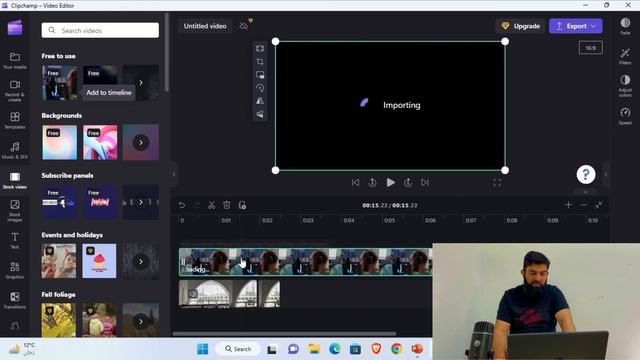Undo the last action
Image resolution: width=640 pixels, height=360 pixels.
click(182, 205)
